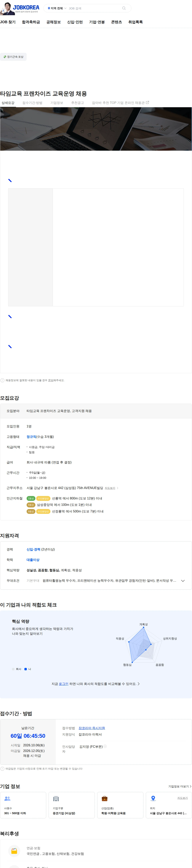Click the 연금·보험 welfare icon
Viewport: 192px width, 868px height.
pyautogui.click(x=14, y=851)
